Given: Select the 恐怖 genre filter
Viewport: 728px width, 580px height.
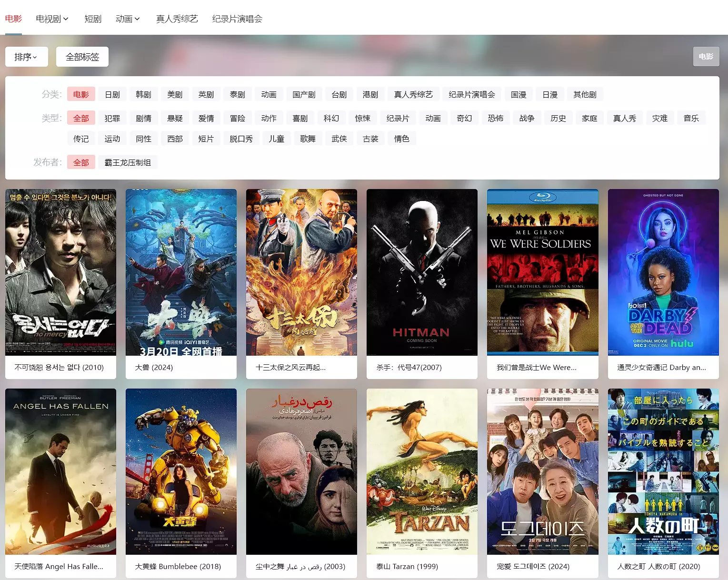Looking at the screenshot, I should point(496,118).
